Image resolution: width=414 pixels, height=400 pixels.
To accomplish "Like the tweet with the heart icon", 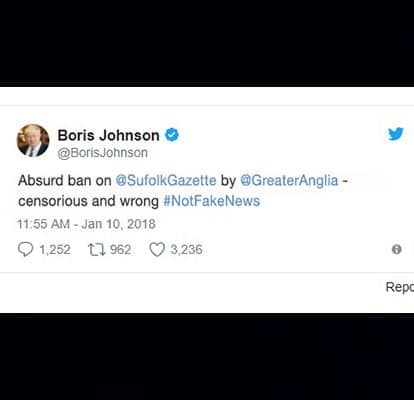I will coord(157,250).
